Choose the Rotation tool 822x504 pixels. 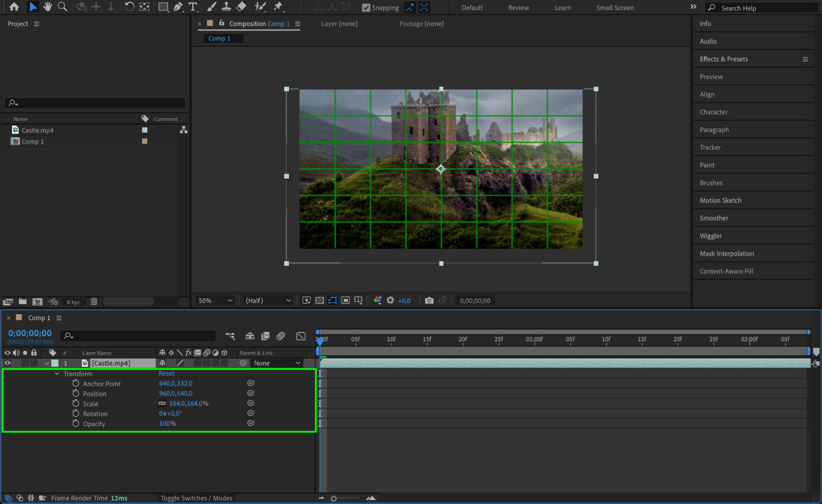click(x=129, y=7)
